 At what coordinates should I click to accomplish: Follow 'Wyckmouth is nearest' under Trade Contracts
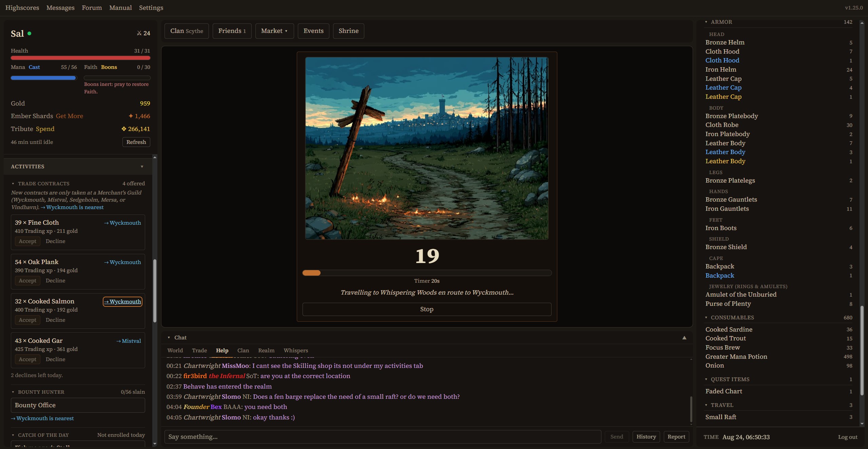72,207
